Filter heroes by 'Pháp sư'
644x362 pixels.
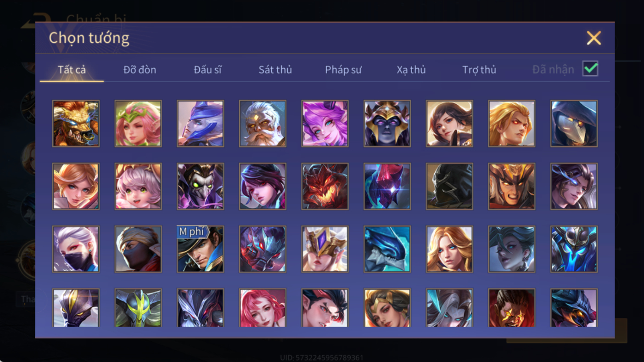point(343,70)
